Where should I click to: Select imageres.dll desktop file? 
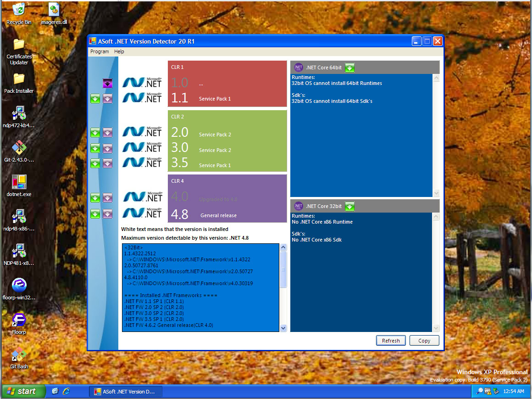54,14
